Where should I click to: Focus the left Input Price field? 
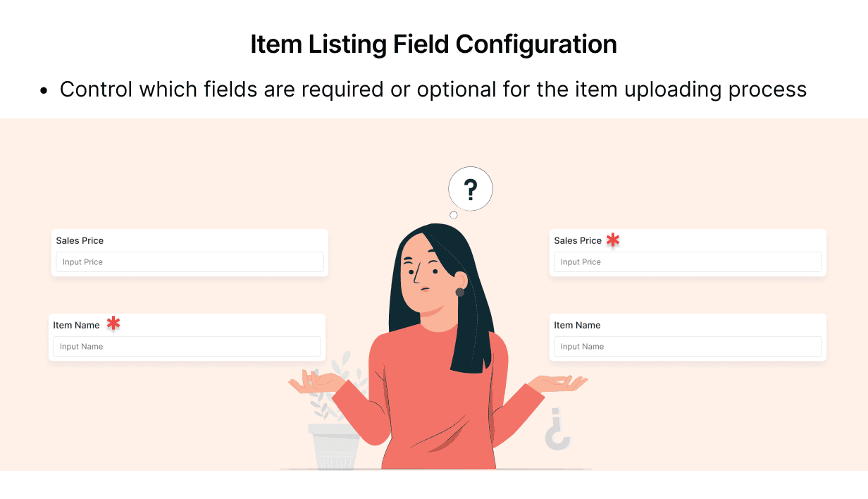click(x=190, y=262)
